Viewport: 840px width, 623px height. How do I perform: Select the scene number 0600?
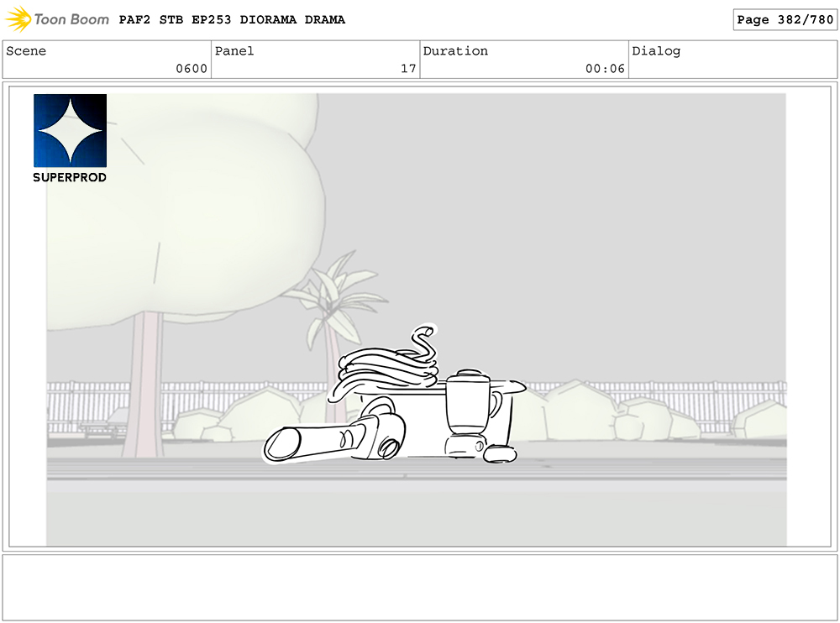coord(192,69)
